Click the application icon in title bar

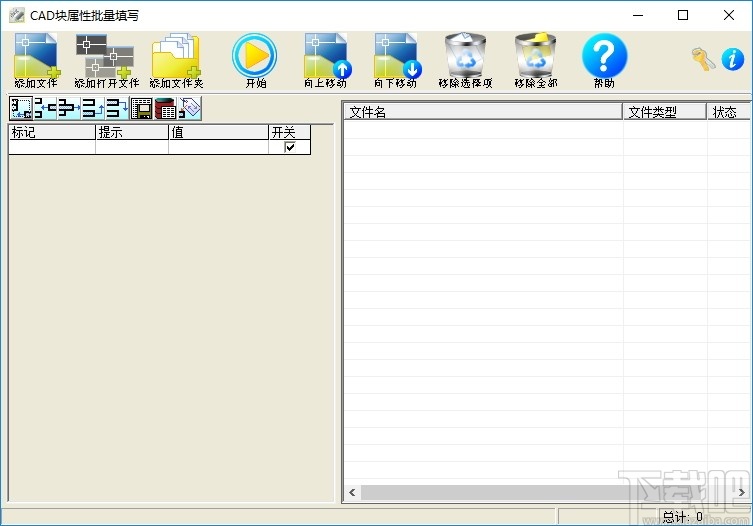(x=17, y=15)
